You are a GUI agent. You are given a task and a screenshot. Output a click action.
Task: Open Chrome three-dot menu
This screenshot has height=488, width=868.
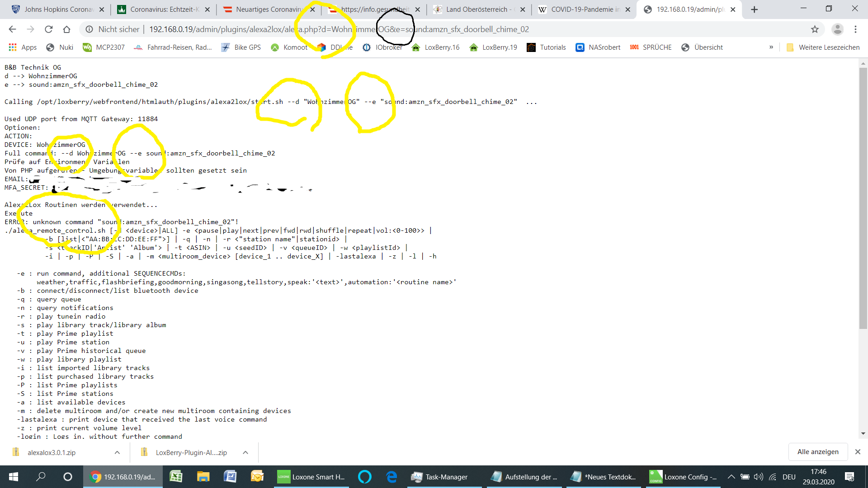click(x=855, y=29)
